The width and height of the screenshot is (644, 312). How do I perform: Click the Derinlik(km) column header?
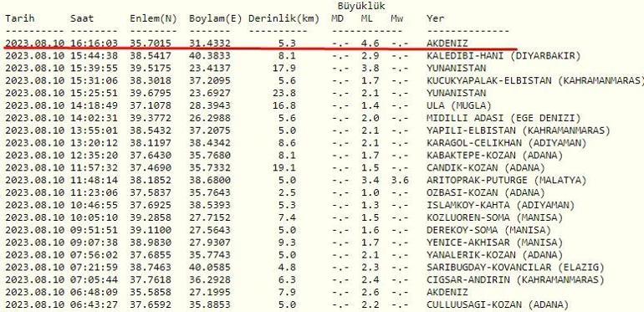tap(284, 18)
